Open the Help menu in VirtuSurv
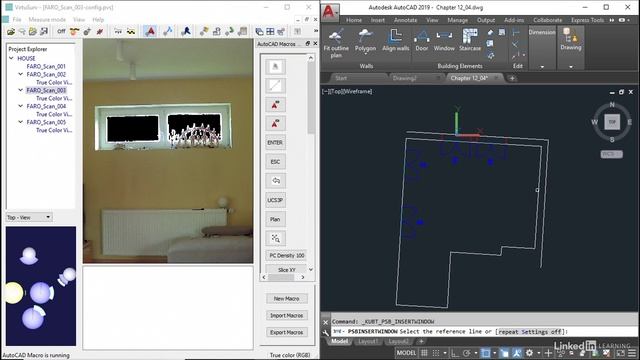 (98, 20)
